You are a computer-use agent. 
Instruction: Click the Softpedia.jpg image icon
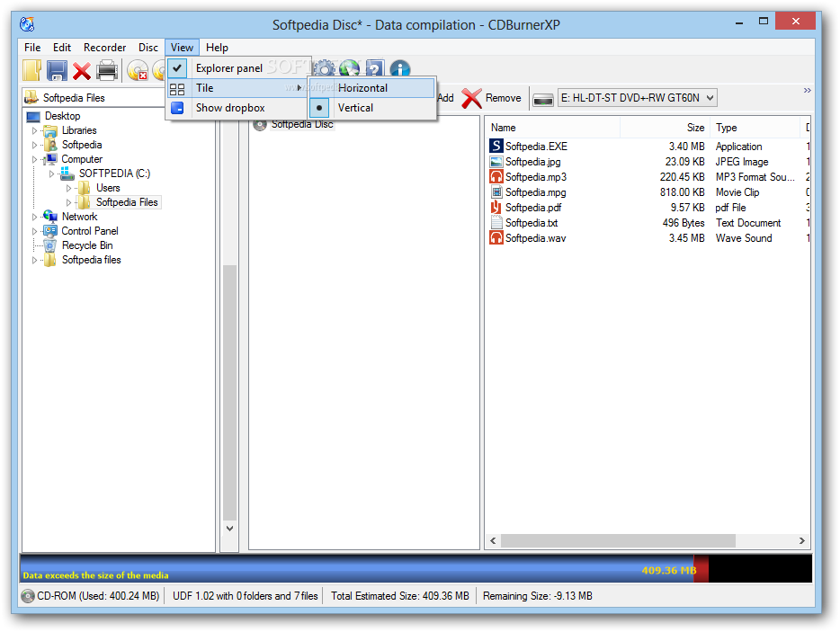tap(496, 161)
